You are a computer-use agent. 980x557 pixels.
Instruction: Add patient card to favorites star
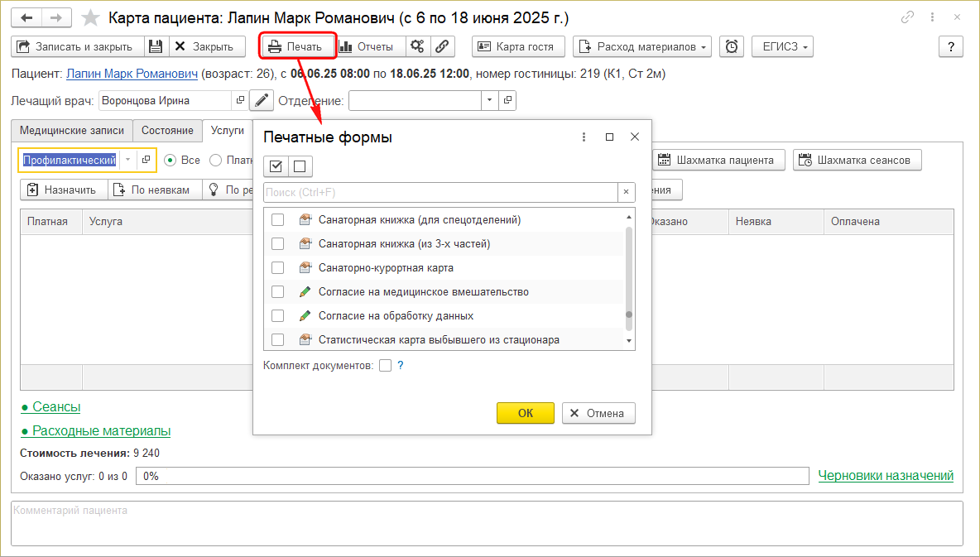90,17
